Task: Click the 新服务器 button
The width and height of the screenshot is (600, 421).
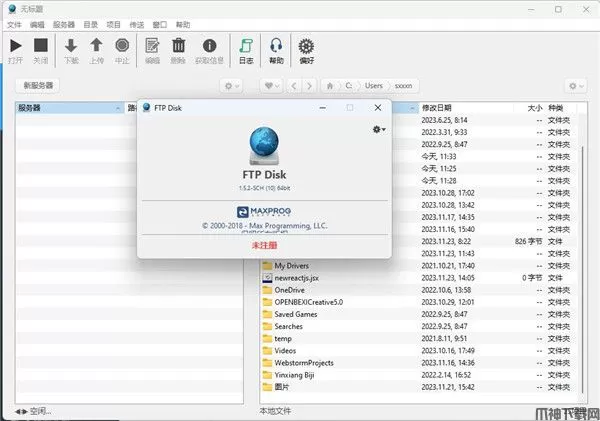Action: click(x=39, y=86)
